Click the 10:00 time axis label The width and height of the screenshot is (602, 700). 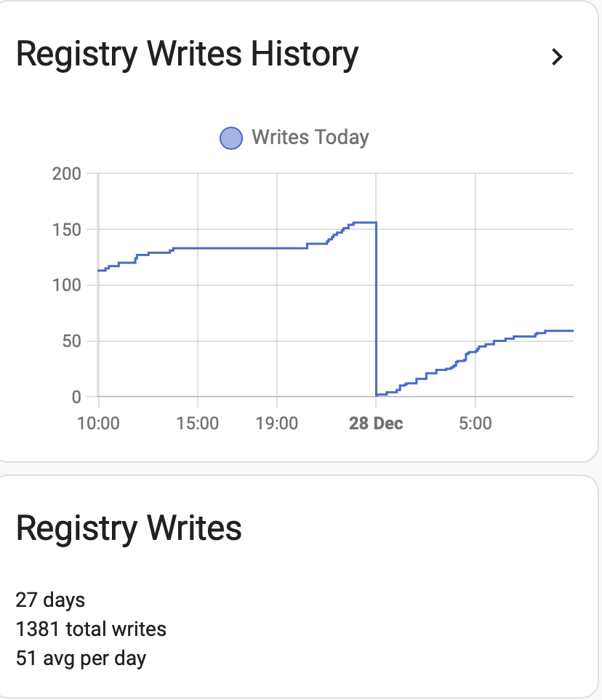99,423
